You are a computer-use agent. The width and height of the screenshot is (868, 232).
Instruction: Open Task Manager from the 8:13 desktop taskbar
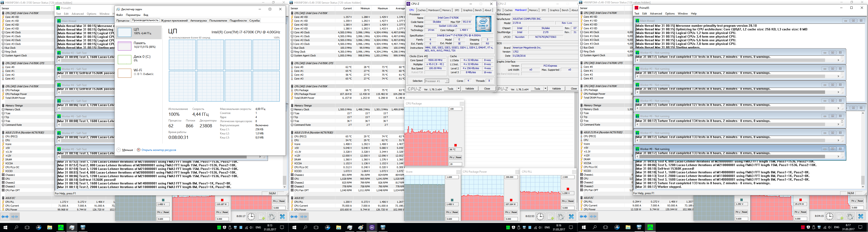(72, 228)
